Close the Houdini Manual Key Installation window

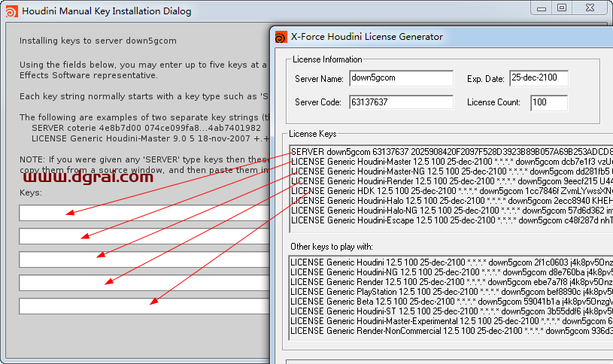(590, 8)
